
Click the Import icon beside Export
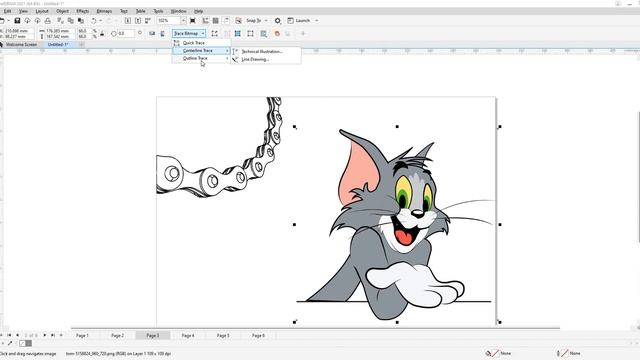27,20
